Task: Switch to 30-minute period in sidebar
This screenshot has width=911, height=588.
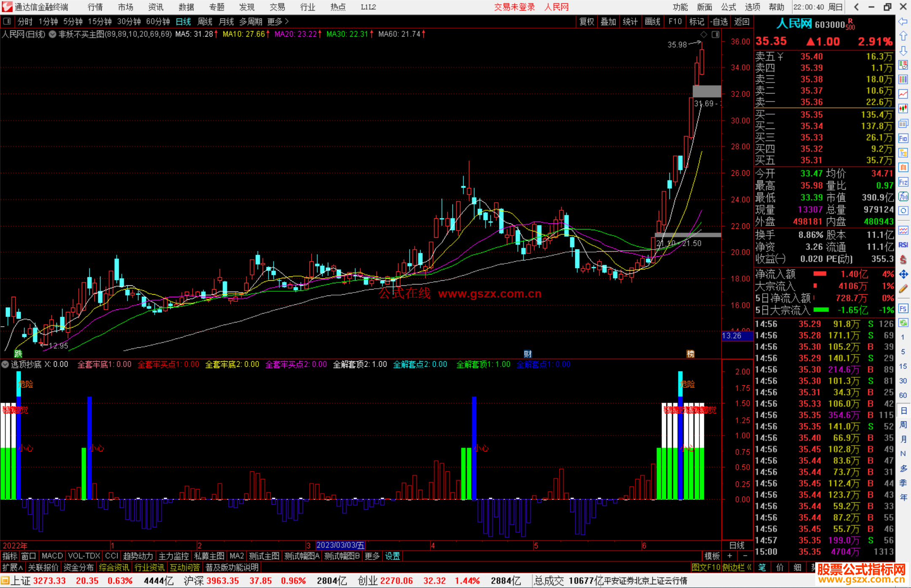Action: (903, 381)
